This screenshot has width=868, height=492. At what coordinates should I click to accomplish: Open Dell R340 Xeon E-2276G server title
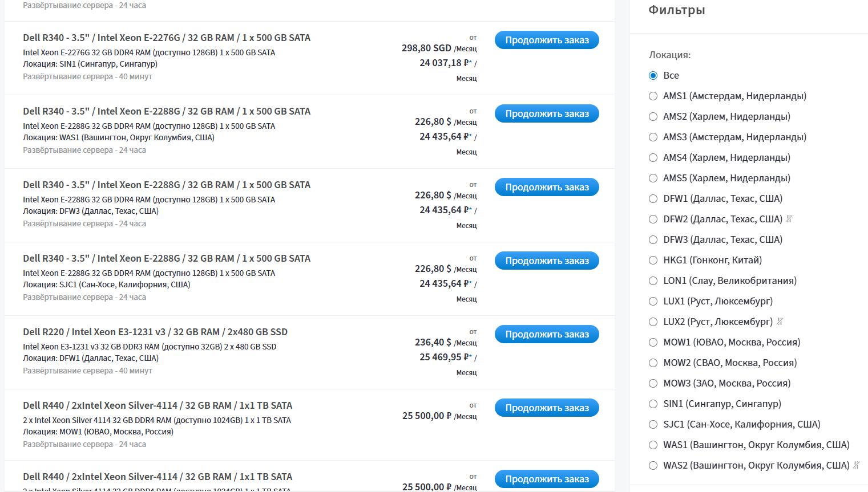pos(167,38)
